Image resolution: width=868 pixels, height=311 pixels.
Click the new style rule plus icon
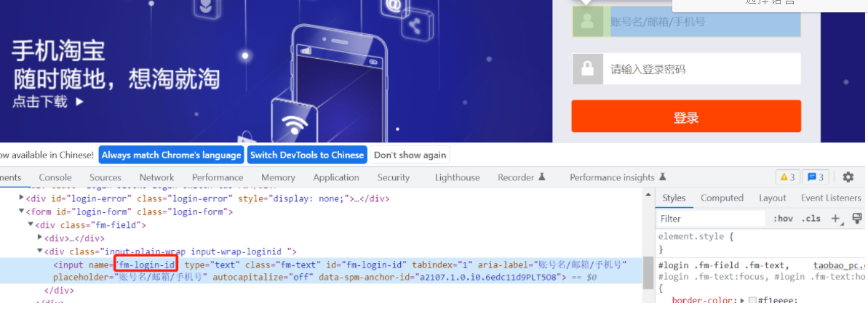(836, 219)
